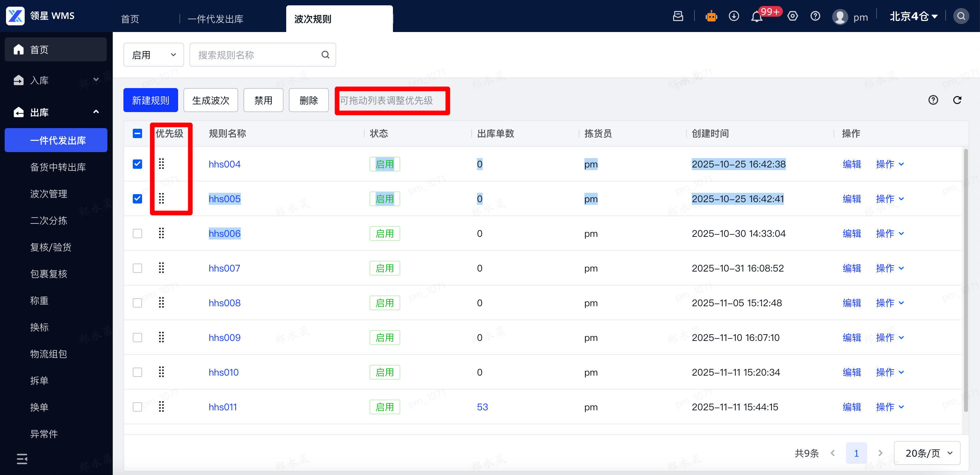The image size is (980, 475).
Task: Open the 20条/页 page size dropdown
Action: coord(927,453)
